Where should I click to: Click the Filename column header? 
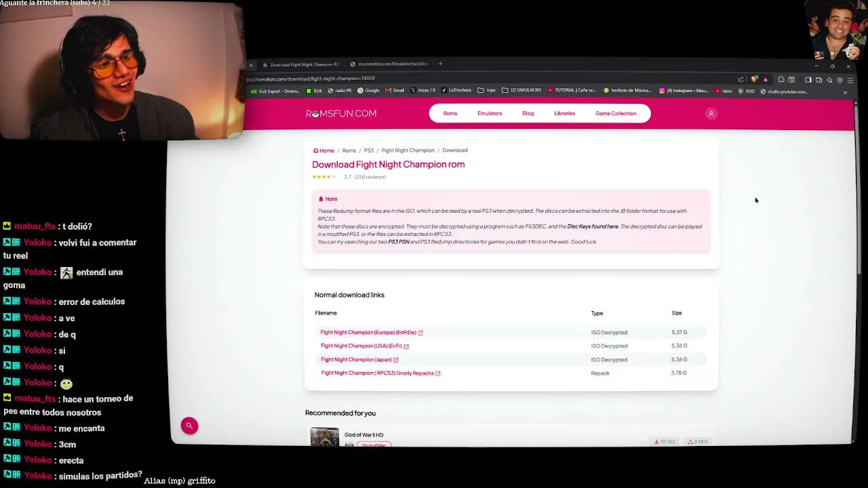325,313
